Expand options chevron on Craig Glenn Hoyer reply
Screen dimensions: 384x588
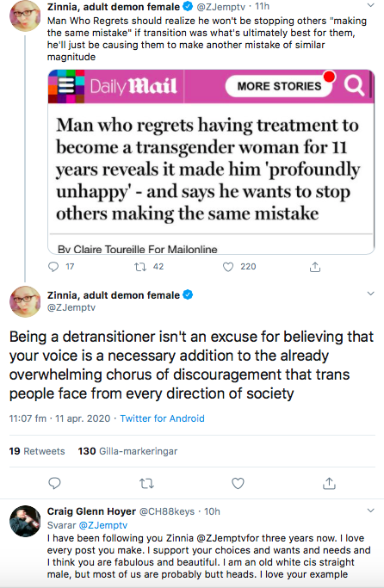(370, 511)
